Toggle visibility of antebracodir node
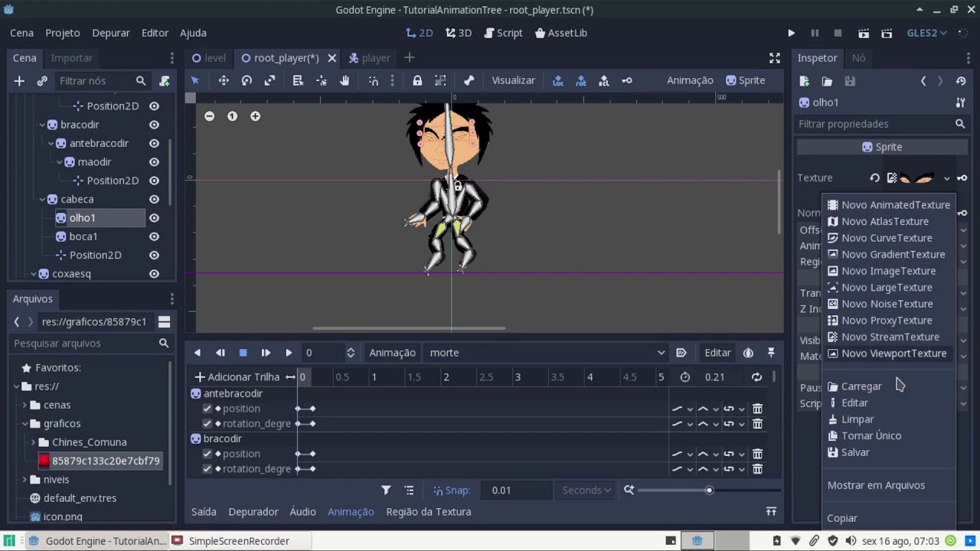Viewport: 980px width, 551px height. 154,143
